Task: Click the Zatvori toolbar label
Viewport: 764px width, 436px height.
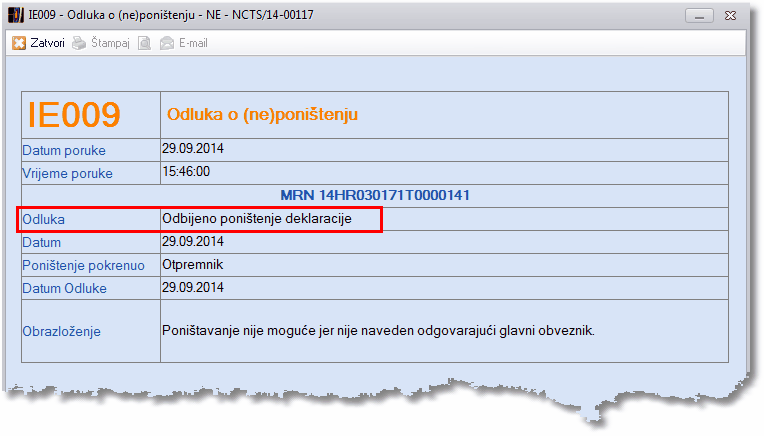Action: 47,43
